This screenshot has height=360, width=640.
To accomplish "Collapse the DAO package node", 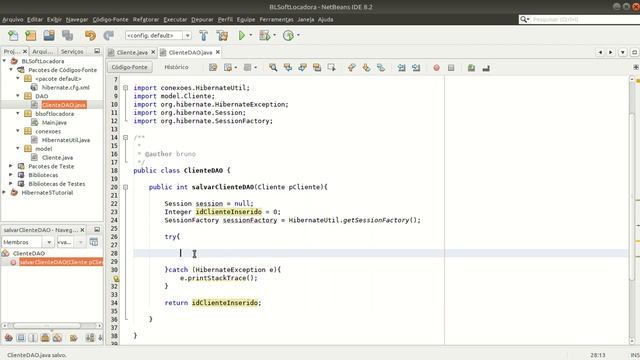I will (x=18, y=96).
